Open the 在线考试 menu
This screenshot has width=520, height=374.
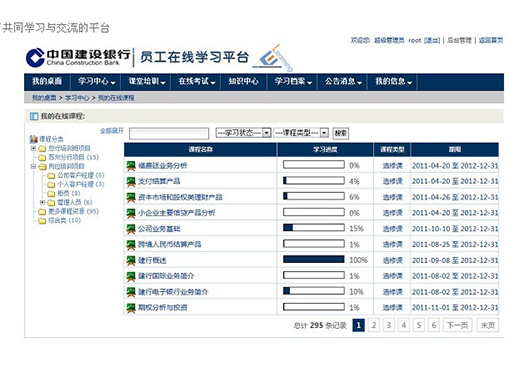pos(197,81)
